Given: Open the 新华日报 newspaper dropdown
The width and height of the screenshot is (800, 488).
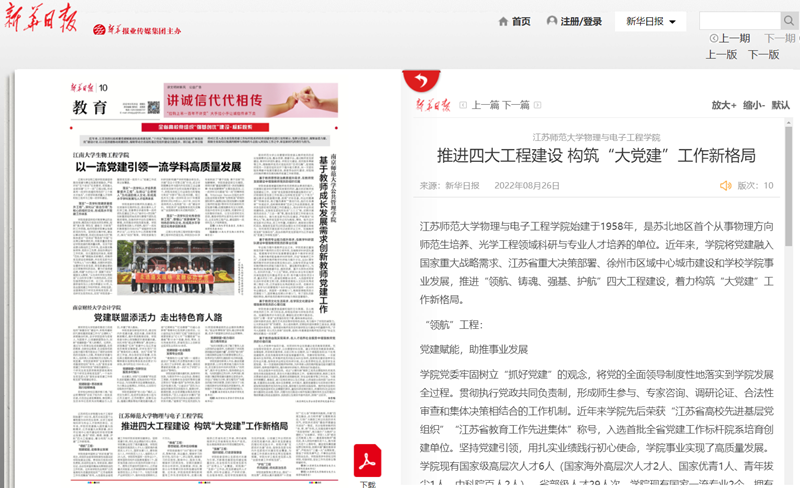Looking at the screenshot, I should 650,22.
